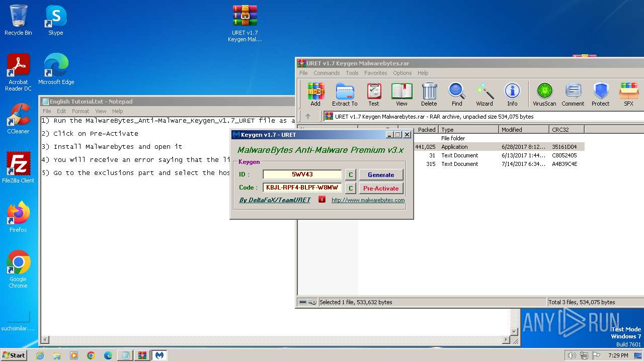Screen dimensions: 644x362
Task: Click WinRAR icon in the taskbar
Action: click(x=142, y=355)
